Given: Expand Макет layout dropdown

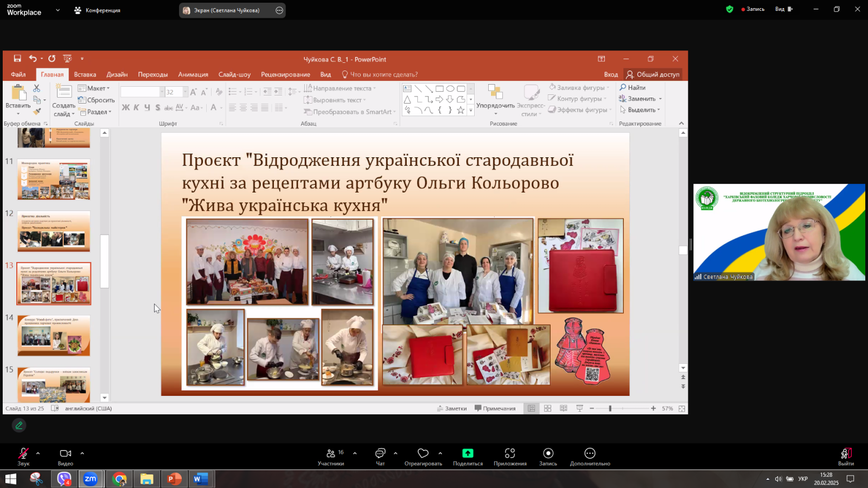Looking at the screenshot, I should pos(94,88).
